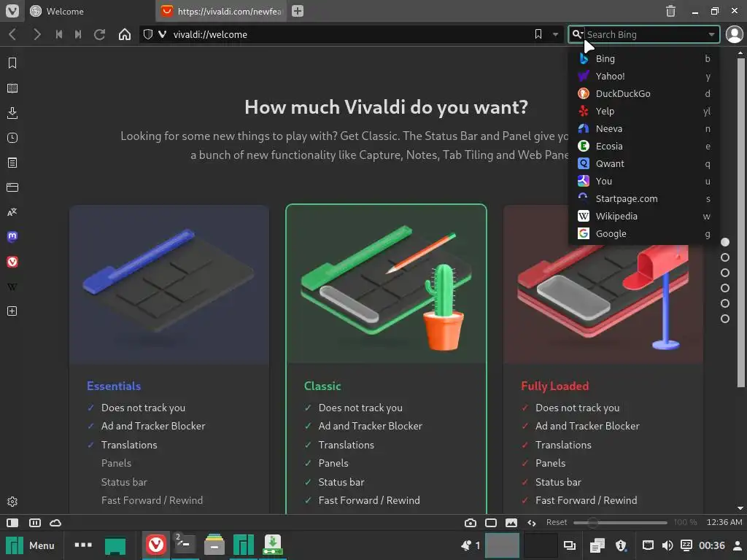Screen dimensions: 747x560
Task: Open the user profile avatar
Action: pyautogui.click(x=734, y=34)
